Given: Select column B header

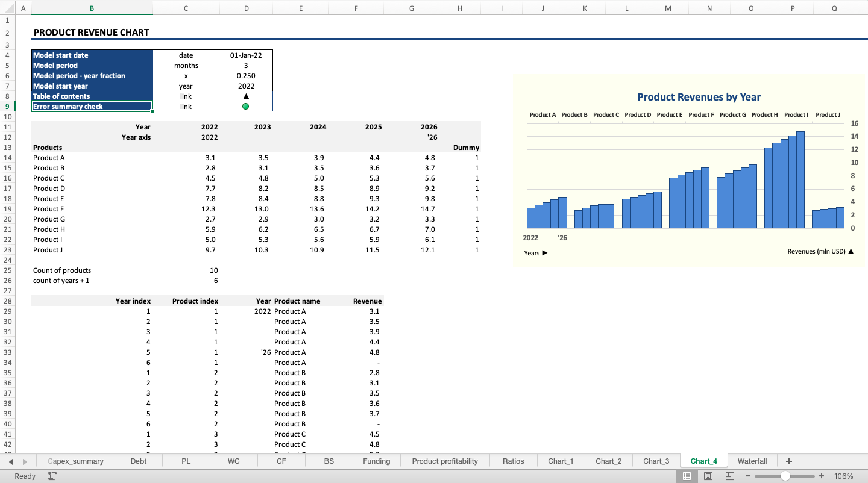Looking at the screenshot, I should point(92,8).
